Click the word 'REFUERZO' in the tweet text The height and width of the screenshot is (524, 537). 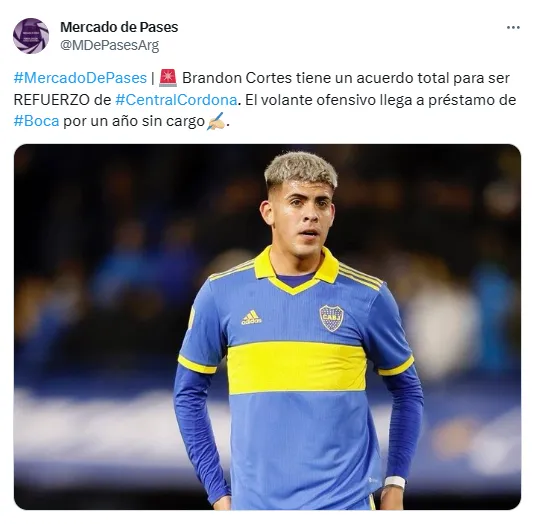(x=51, y=100)
